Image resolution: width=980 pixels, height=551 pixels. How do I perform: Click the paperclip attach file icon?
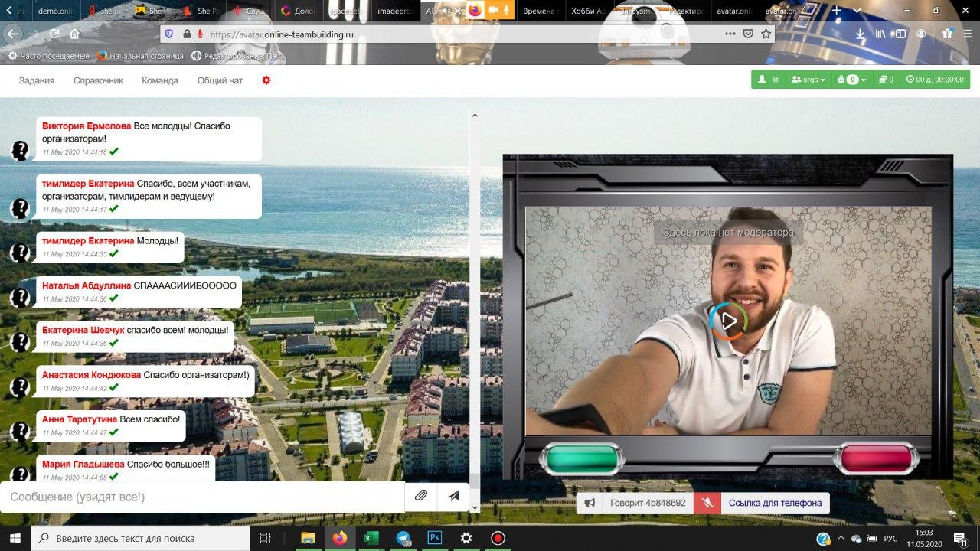click(x=420, y=496)
